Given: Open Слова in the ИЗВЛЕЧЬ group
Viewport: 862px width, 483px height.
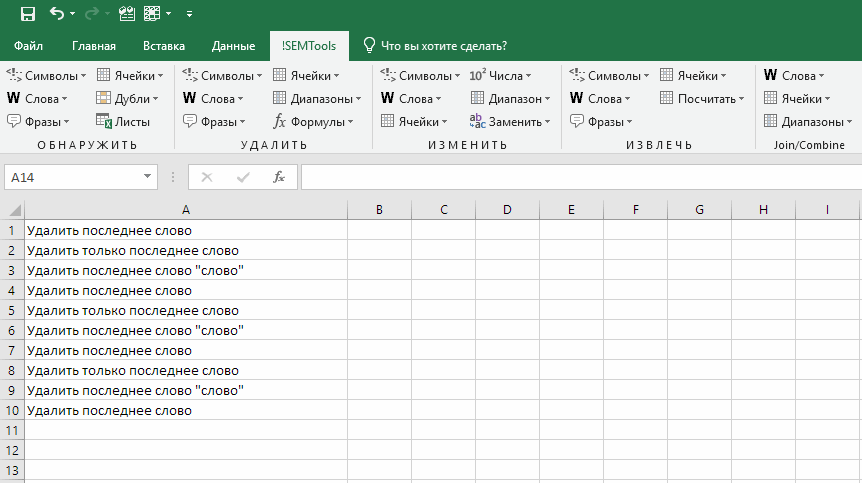Looking at the screenshot, I should click(x=600, y=99).
